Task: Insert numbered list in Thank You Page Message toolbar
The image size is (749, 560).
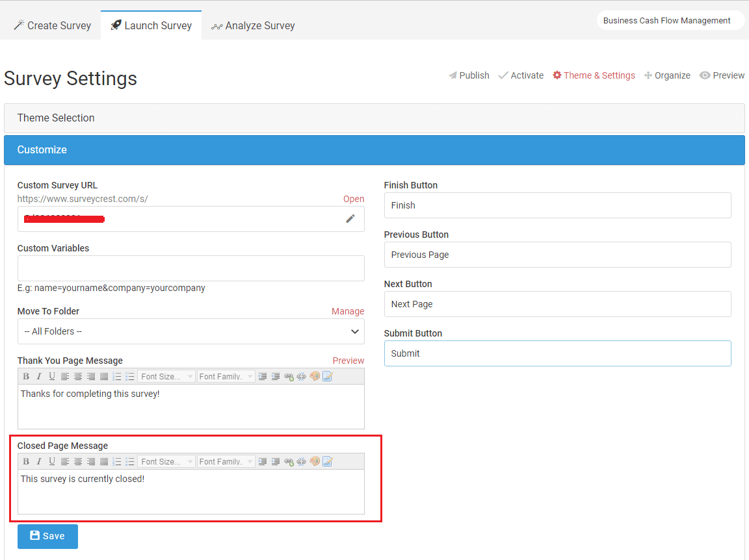Action: [x=116, y=377]
